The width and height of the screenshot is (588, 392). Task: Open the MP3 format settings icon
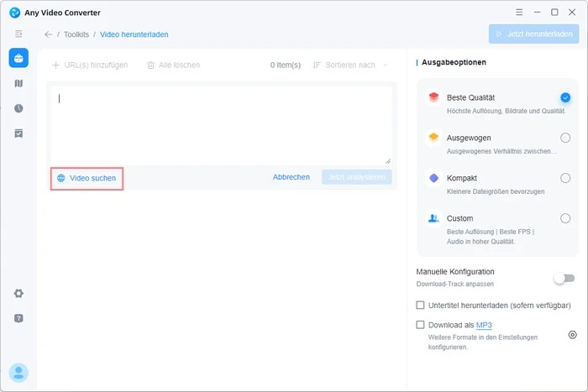pyautogui.click(x=572, y=334)
